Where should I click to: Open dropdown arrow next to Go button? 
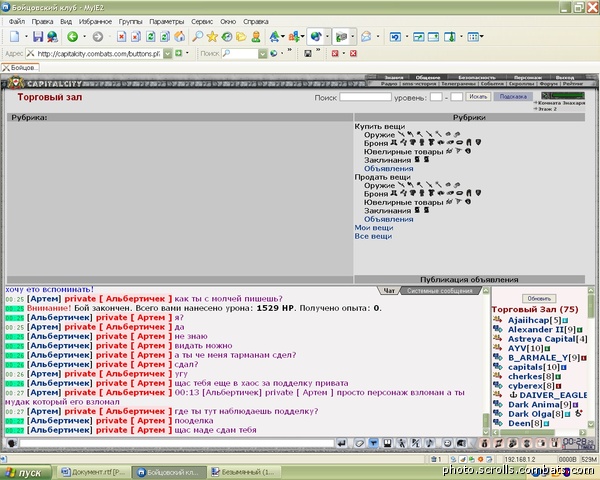pos(188,53)
